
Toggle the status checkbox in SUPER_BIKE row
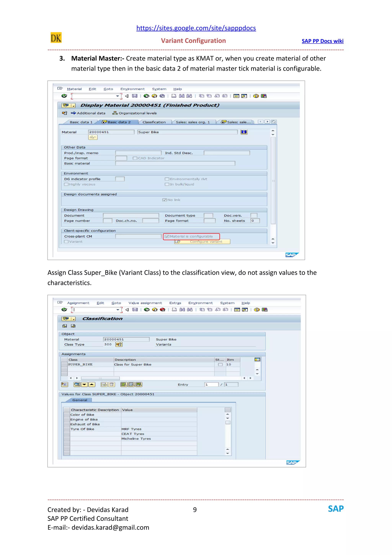pos(220,364)
